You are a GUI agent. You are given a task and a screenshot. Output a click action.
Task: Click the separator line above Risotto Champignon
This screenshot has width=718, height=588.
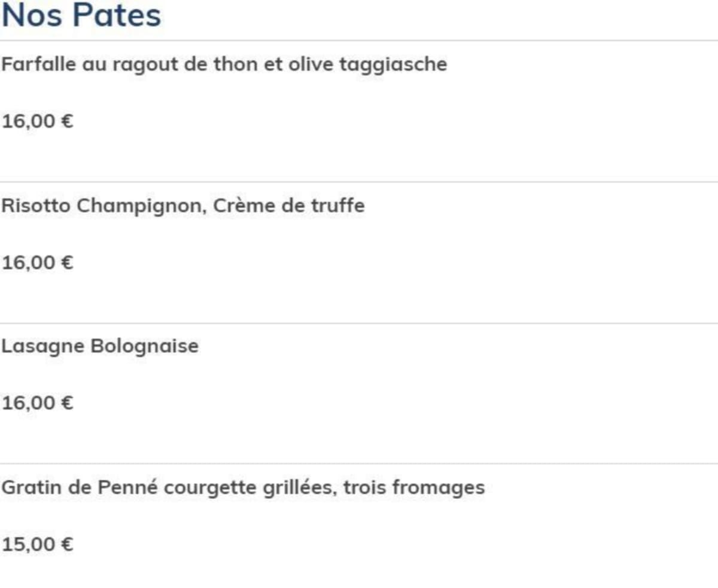click(359, 182)
